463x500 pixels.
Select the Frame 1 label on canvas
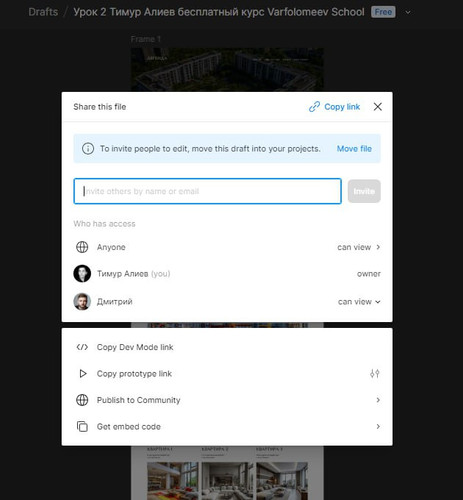146,39
